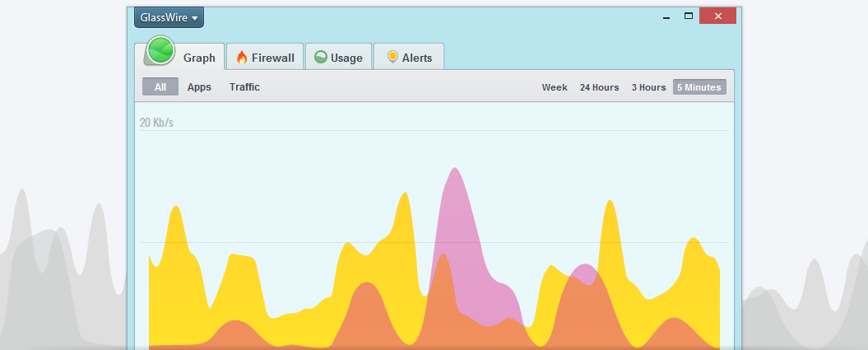Open the Firewall tab
Image resolution: width=868 pixels, height=350 pixels.
tap(265, 57)
